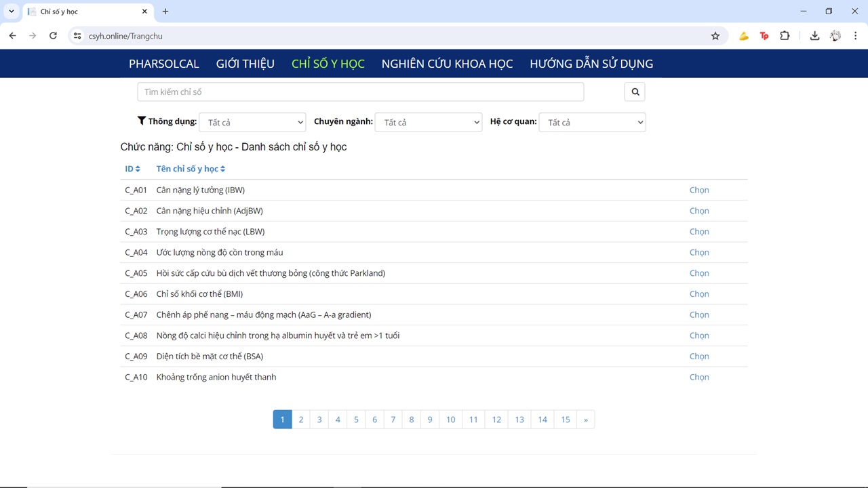Viewport: 868px width, 488px height.
Task: Go to pagination page 3
Action: (319, 420)
